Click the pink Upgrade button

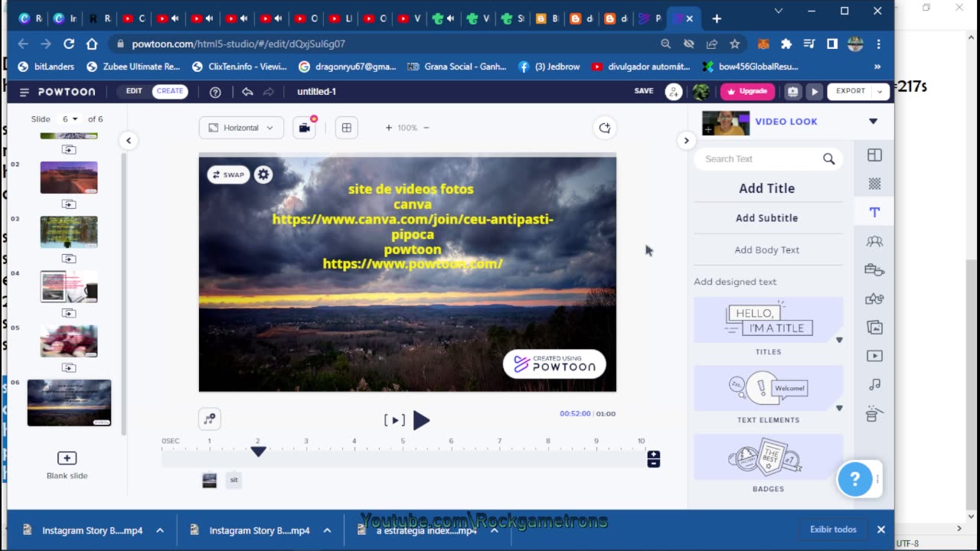(x=747, y=91)
